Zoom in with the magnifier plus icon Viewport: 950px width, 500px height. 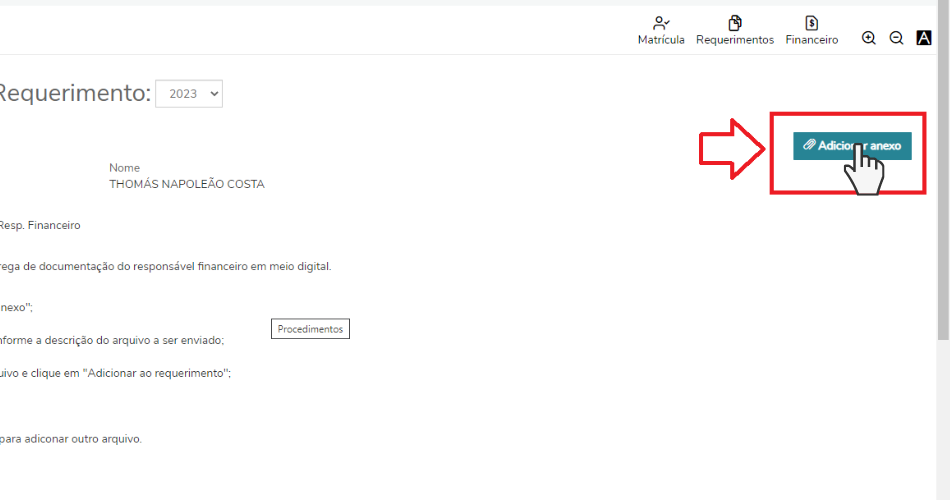(869, 38)
